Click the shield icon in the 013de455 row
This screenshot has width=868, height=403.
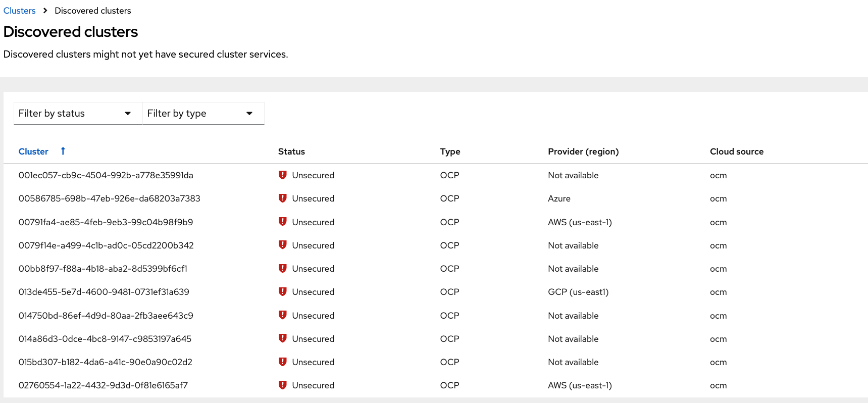point(283,292)
